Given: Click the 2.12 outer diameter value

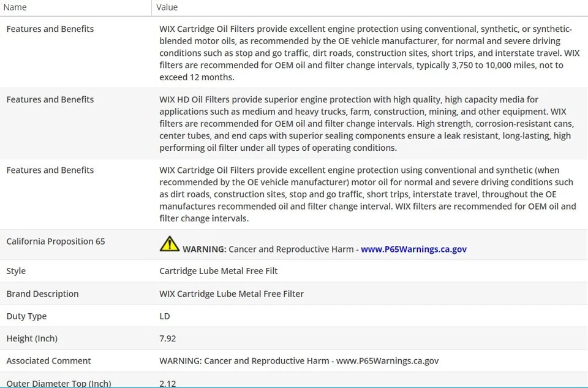Looking at the screenshot, I should (168, 384).
